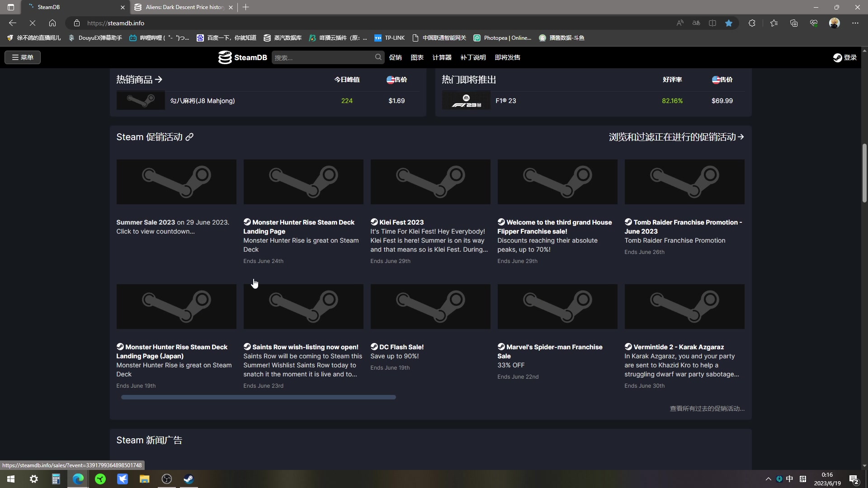The height and width of the screenshot is (488, 868).
Task: Open 即将发售 nav item
Action: [507, 57]
